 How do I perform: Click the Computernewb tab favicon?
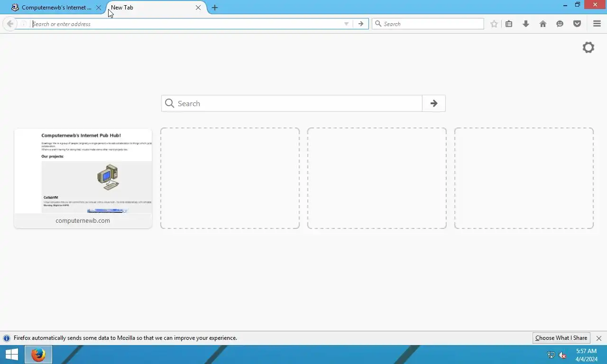(x=15, y=8)
